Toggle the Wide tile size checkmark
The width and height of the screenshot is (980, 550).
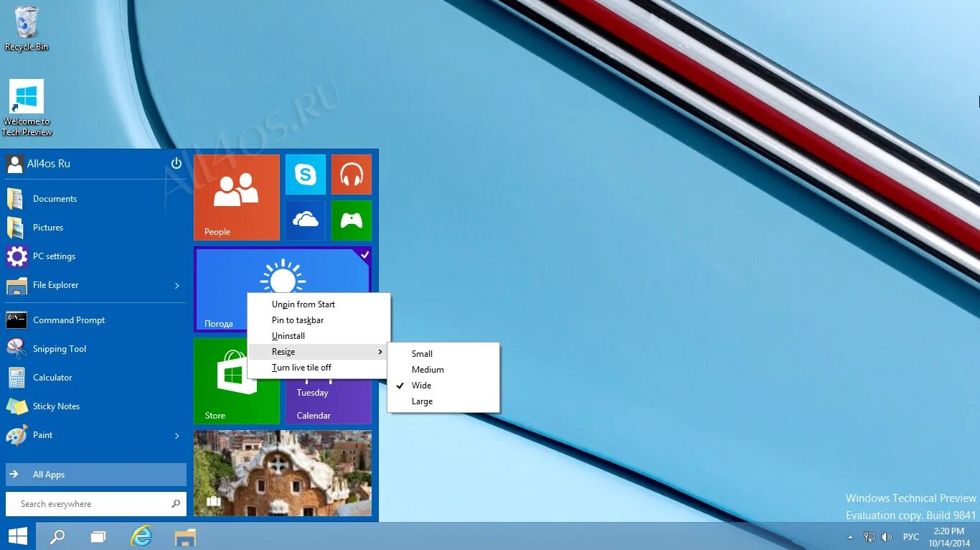421,385
